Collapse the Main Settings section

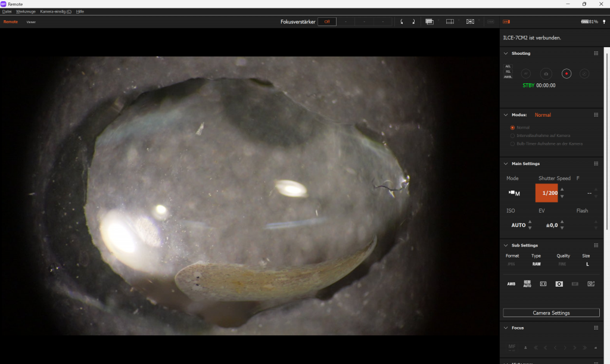click(506, 164)
